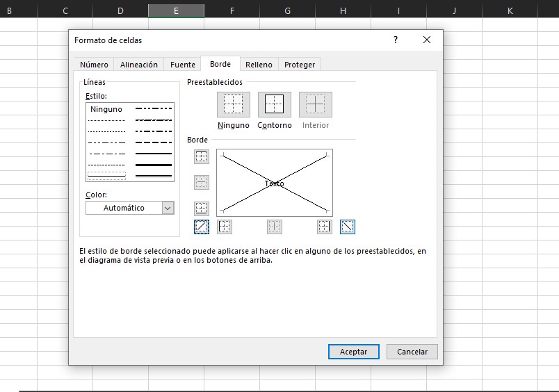Image resolution: width=559 pixels, height=392 pixels.
Task: Toggle the right border button
Action: tap(325, 227)
